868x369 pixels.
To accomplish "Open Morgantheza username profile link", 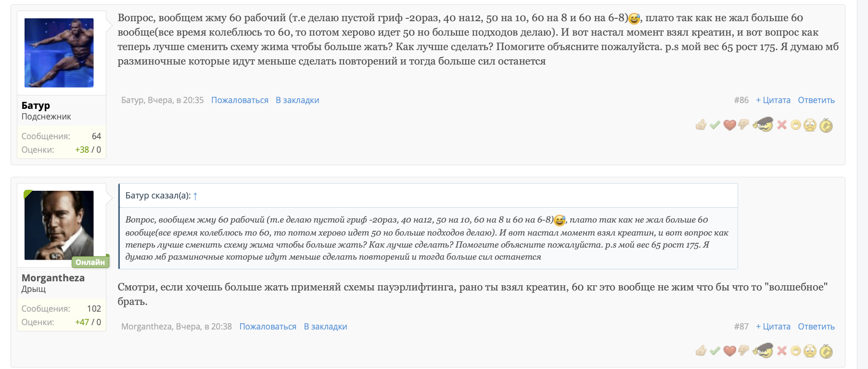I will click(x=53, y=278).
